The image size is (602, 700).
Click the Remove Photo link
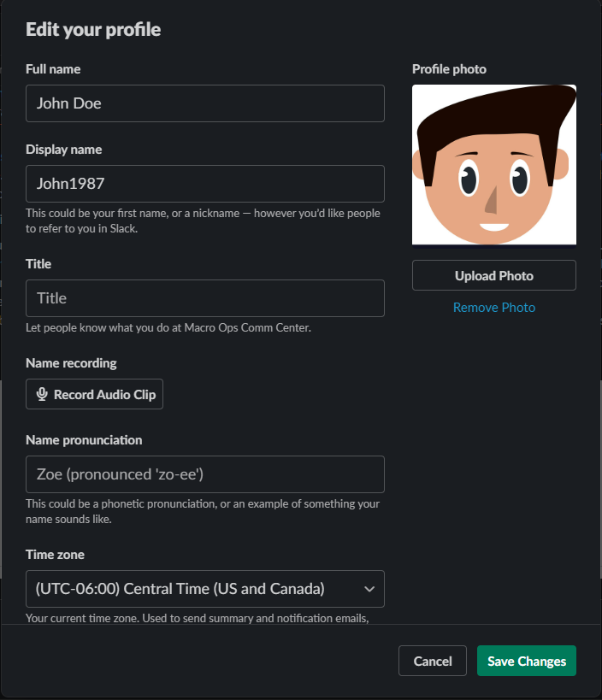(494, 308)
